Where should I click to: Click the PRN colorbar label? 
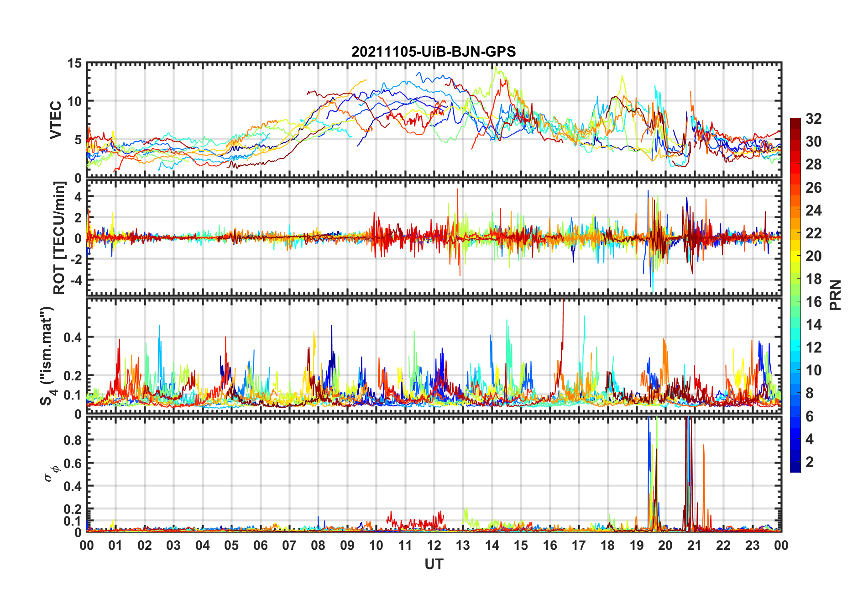pyautogui.click(x=836, y=295)
